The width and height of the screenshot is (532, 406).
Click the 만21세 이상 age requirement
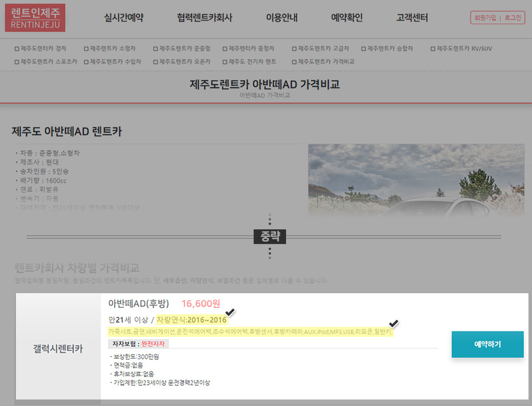128,320
